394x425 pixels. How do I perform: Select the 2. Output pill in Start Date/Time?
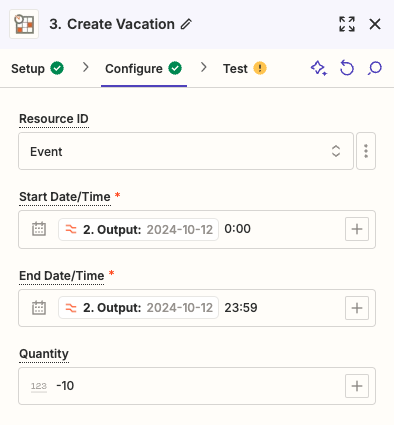coord(138,229)
